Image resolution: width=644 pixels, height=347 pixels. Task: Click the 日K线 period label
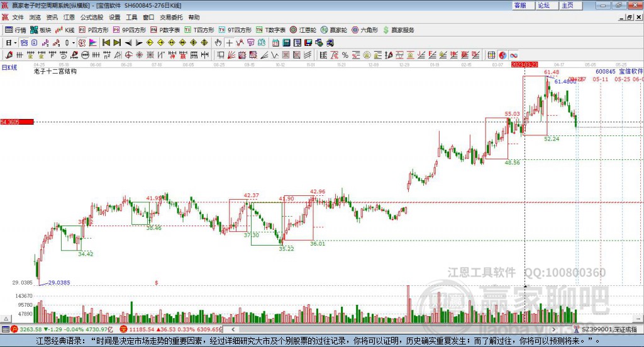[x=9, y=67]
